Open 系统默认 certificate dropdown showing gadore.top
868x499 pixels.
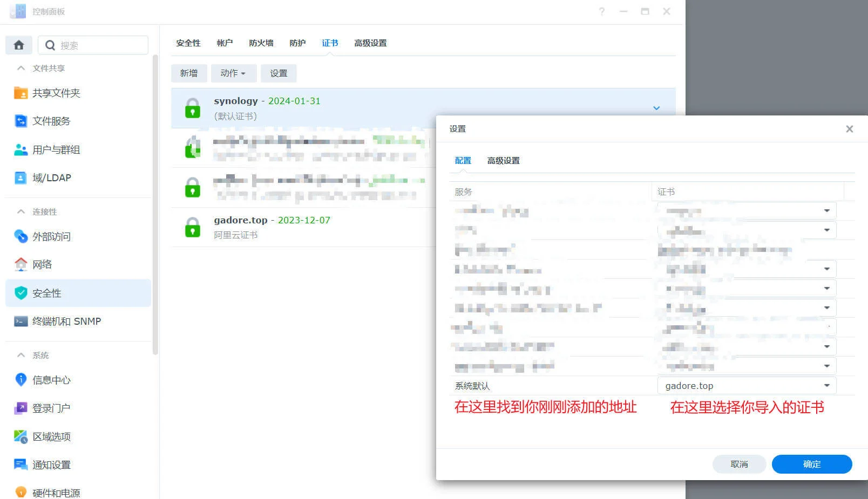[x=747, y=386]
